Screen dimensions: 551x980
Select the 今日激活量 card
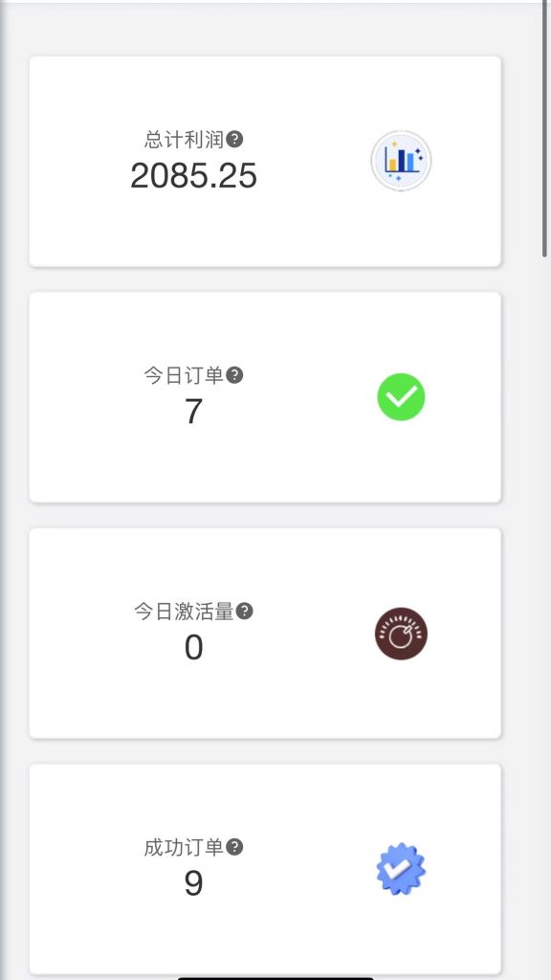tap(264, 633)
